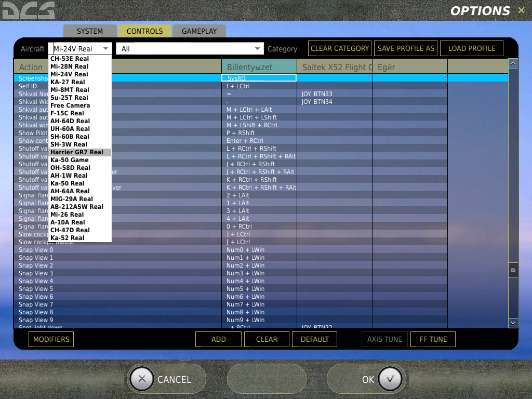Switch to the SYSTEM tab
The height and width of the screenshot is (399, 532).
coord(89,31)
